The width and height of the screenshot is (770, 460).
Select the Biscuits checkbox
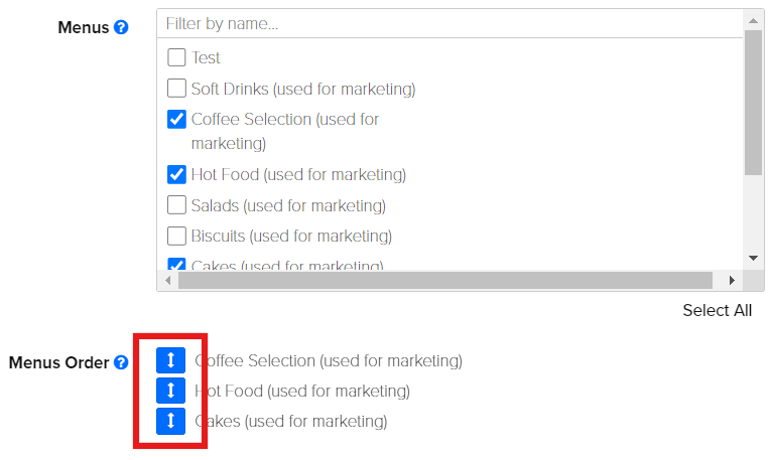click(x=176, y=236)
